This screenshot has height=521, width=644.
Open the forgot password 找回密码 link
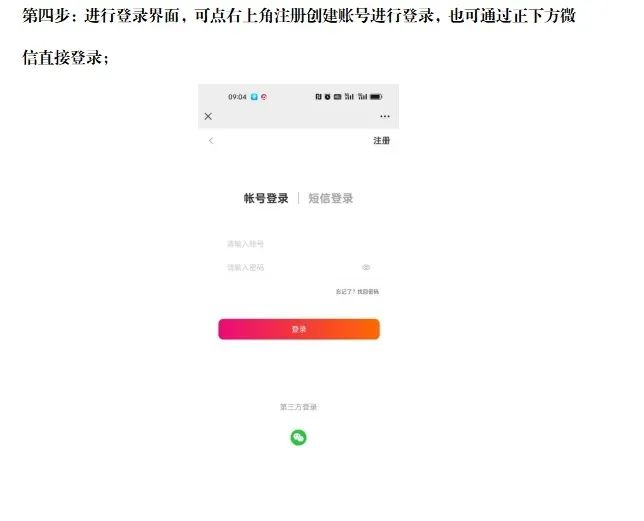pyautogui.click(x=368, y=291)
